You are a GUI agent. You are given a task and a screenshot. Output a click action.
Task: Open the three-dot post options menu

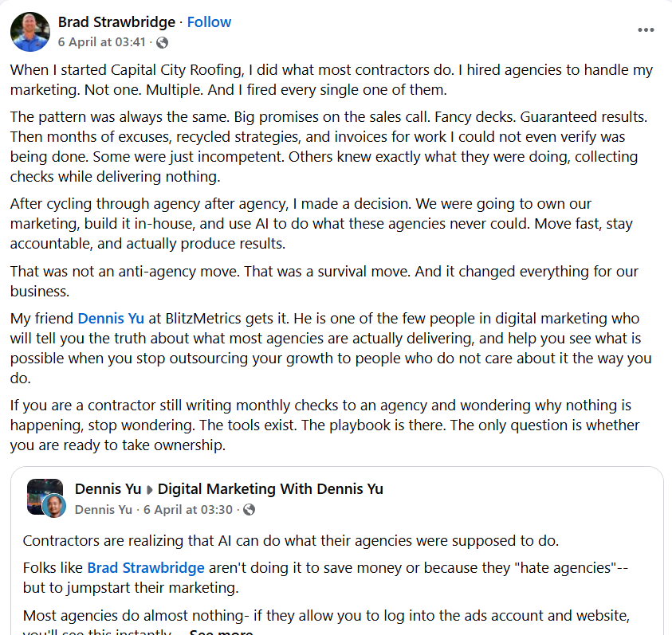[646, 30]
